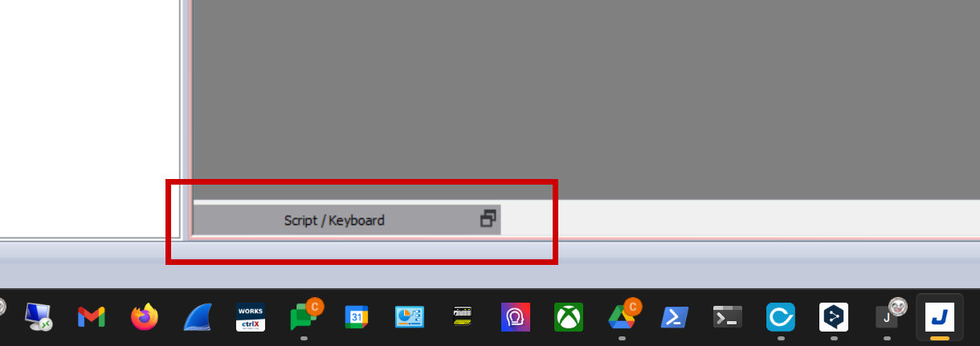
Task: Open Windows PowerShell
Action: 675,317
